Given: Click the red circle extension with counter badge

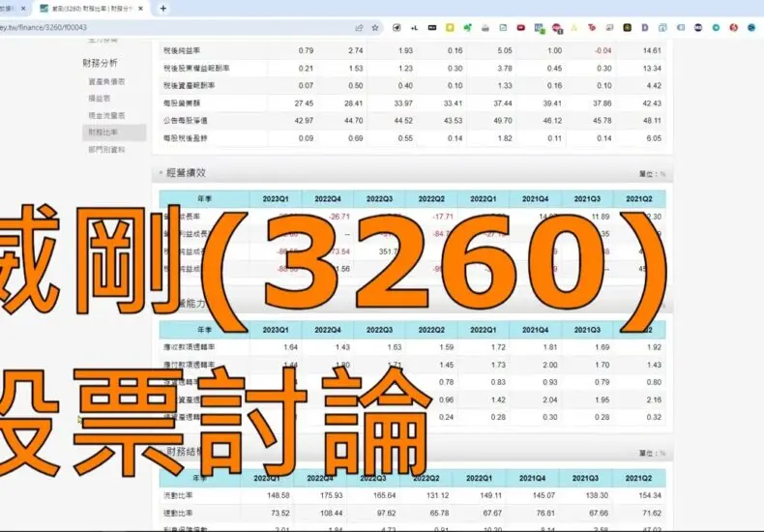Looking at the screenshot, I should [x=557, y=28].
